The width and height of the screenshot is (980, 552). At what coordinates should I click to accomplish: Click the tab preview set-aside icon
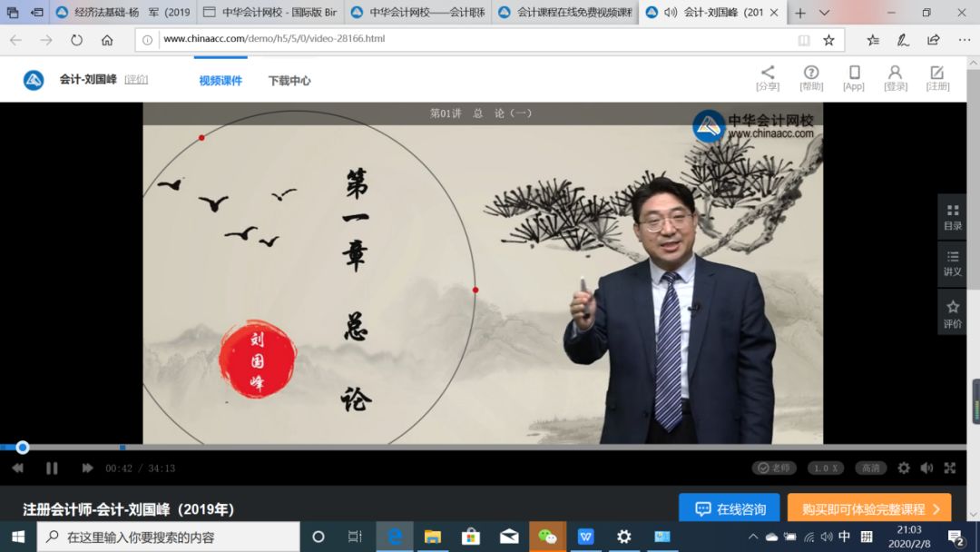tap(37, 13)
